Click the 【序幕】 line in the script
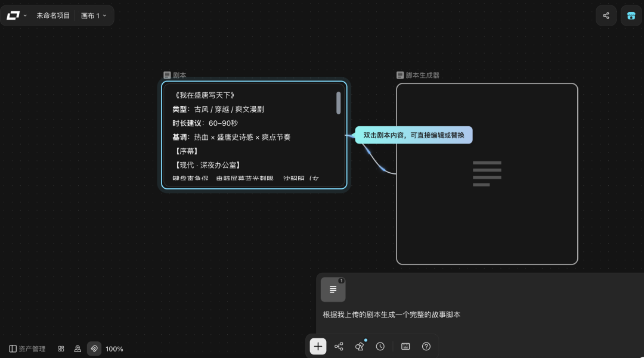This screenshot has width=644, height=358. coord(187,151)
